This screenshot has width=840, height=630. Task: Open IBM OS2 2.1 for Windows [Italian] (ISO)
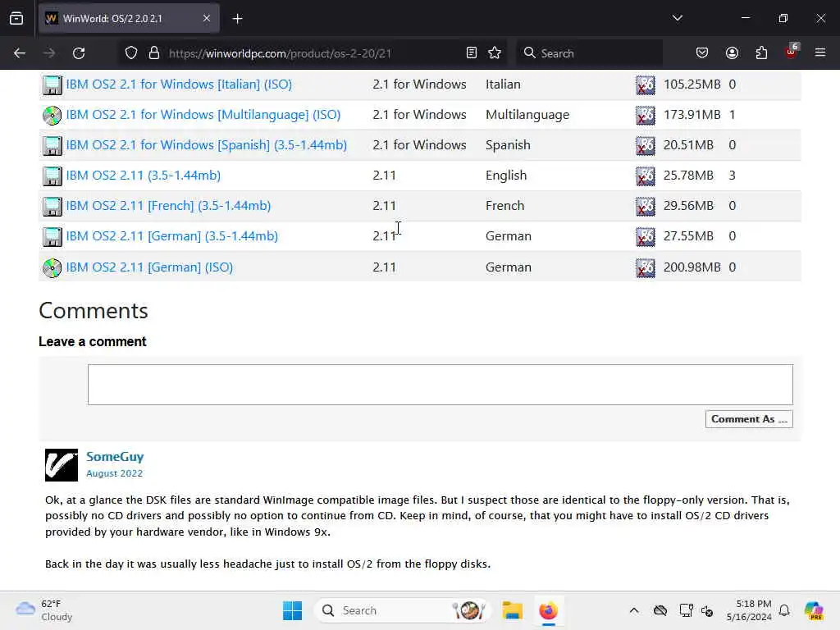[179, 84]
